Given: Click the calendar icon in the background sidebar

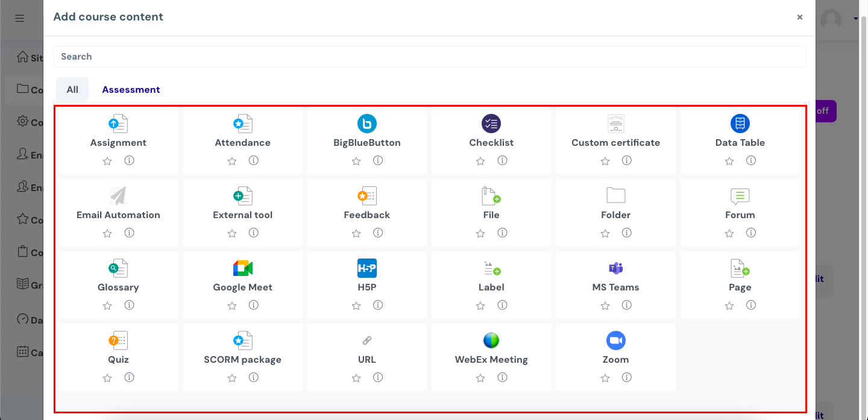Looking at the screenshot, I should [x=23, y=351].
